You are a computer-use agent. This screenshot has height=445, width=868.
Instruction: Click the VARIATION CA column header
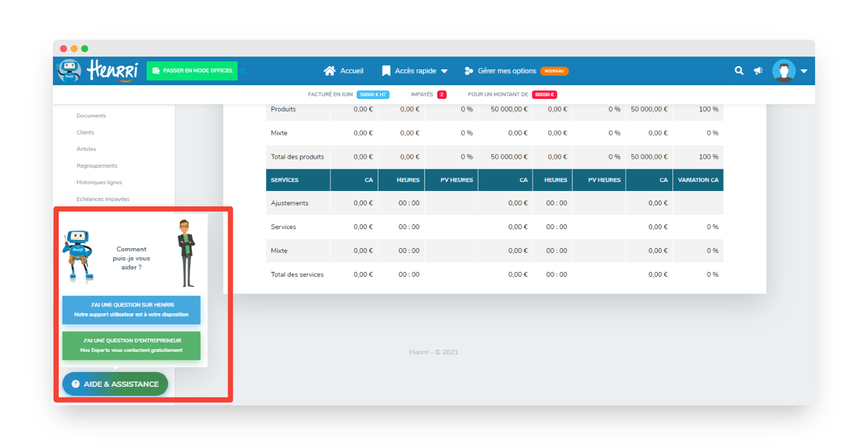(x=698, y=180)
